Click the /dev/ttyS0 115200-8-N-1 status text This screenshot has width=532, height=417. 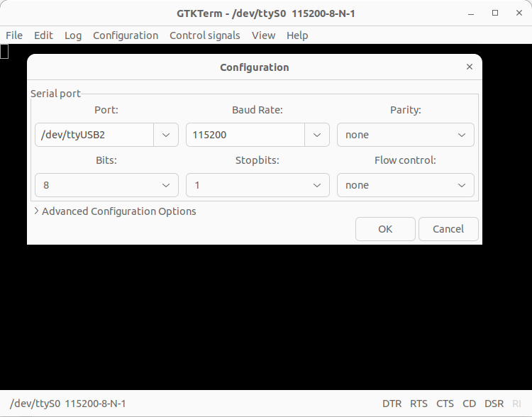68,404
